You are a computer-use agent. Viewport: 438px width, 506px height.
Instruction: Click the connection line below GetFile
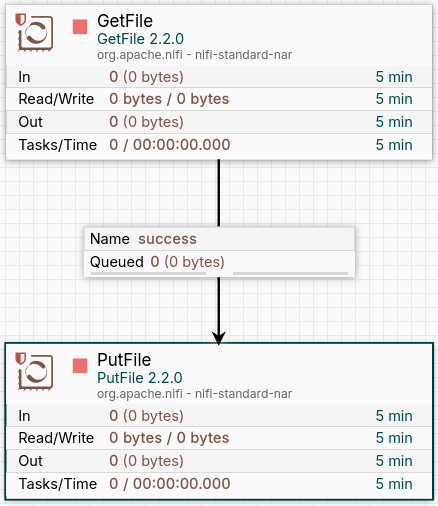(x=219, y=193)
